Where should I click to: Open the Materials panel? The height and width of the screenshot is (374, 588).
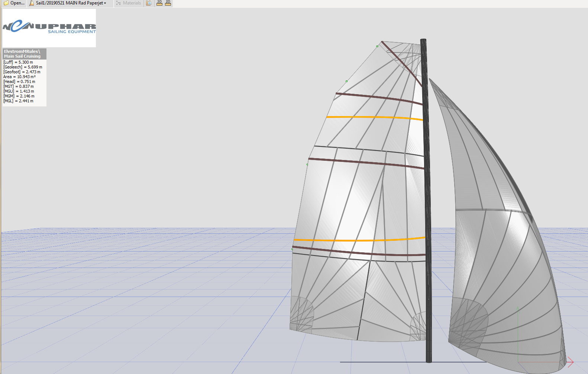click(129, 3)
